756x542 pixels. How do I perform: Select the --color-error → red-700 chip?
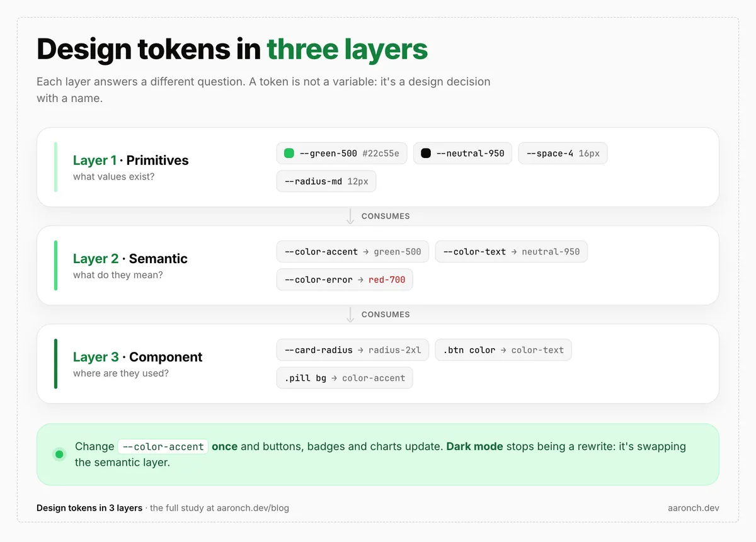tap(345, 279)
